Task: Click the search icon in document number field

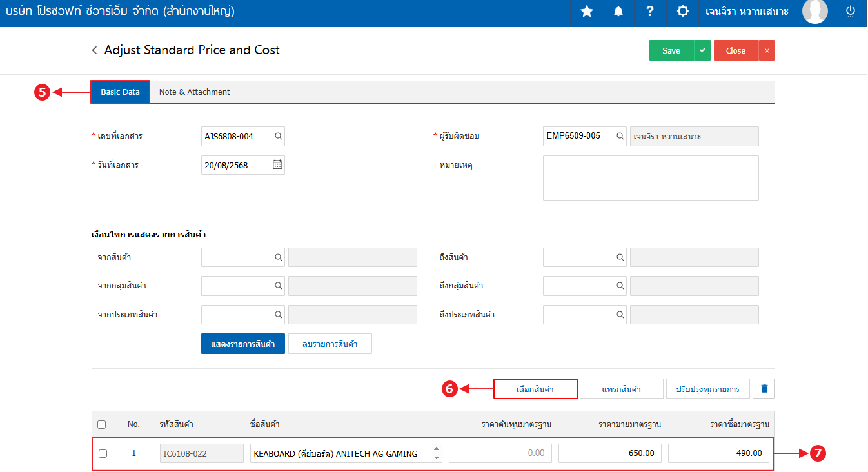Action: (278, 137)
